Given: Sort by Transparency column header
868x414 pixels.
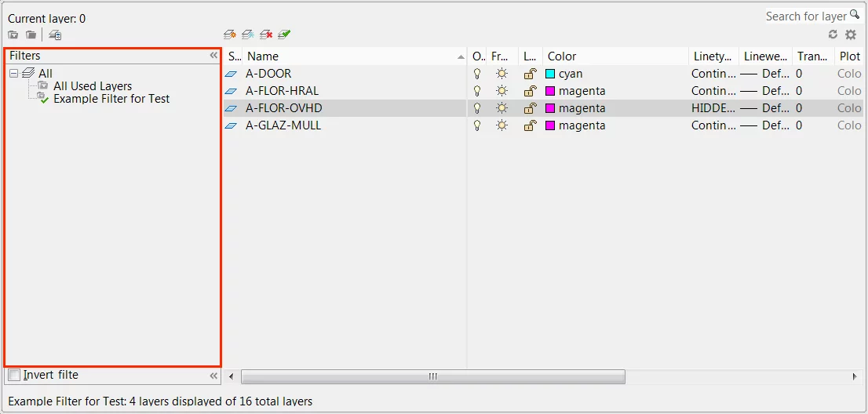Looking at the screenshot, I should (812, 56).
